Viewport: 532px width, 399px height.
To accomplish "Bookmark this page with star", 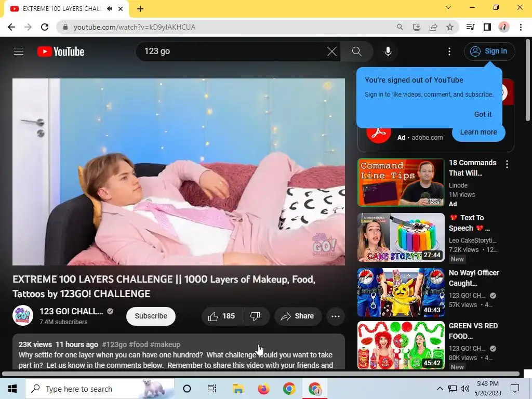I will [450, 27].
